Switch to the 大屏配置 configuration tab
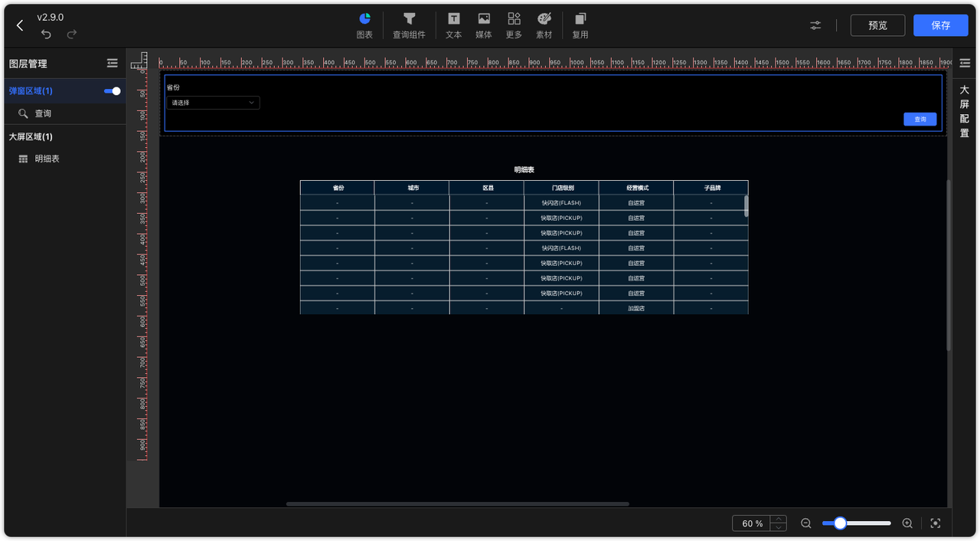980x541 pixels. 964,110
